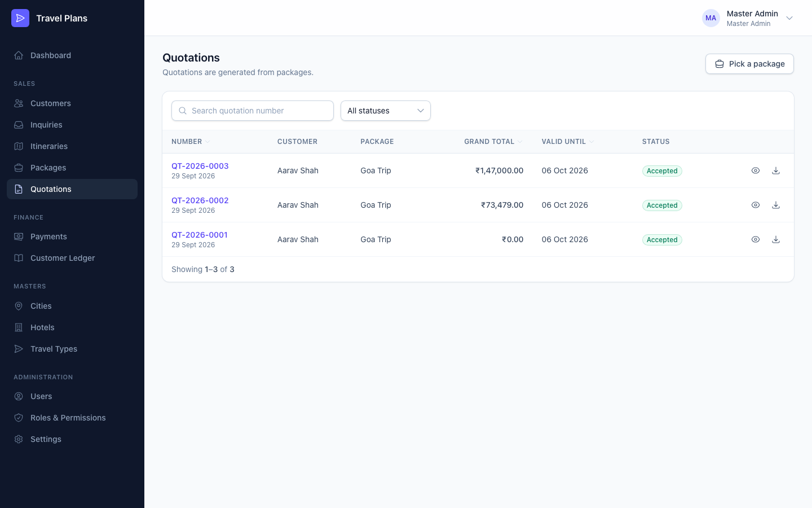View quotation QT-2026-0002 with eye icon
The image size is (812, 508).
[756, 205]
